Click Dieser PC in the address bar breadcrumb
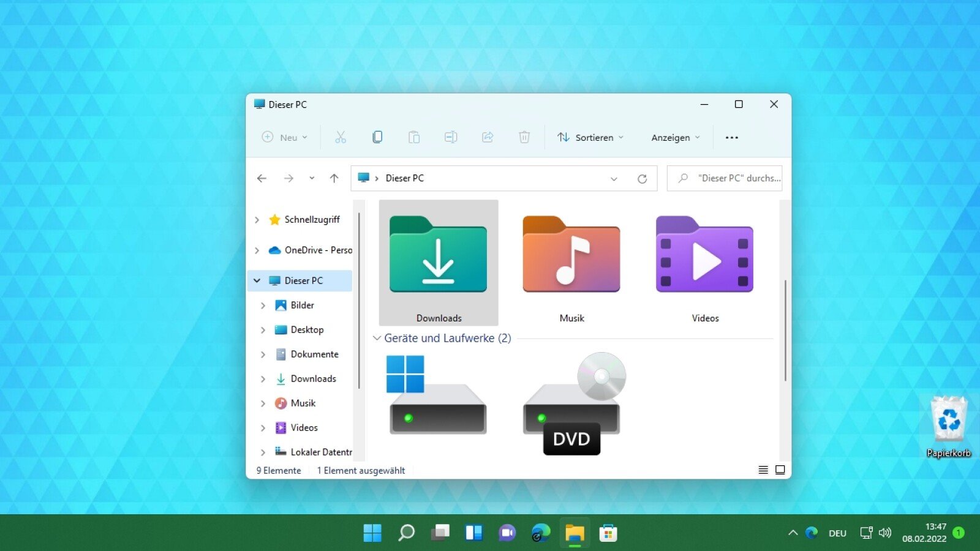The image size is (980, 551). pyautogui.click(x=404, y=178)
